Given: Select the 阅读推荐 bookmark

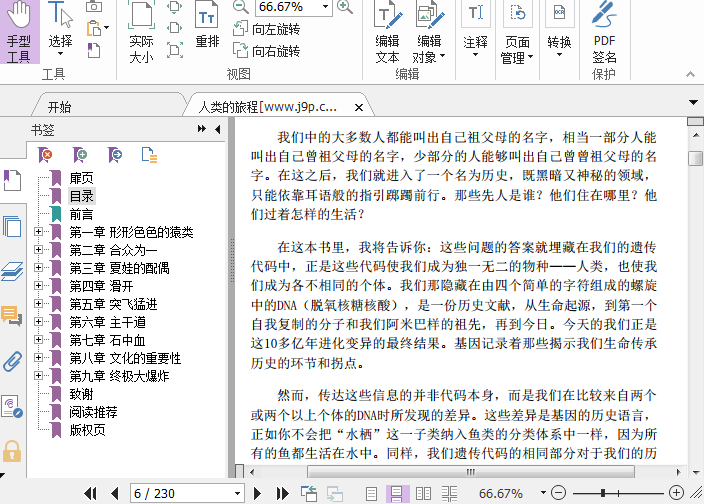Looking at the screenshot, I should [93, 412].
